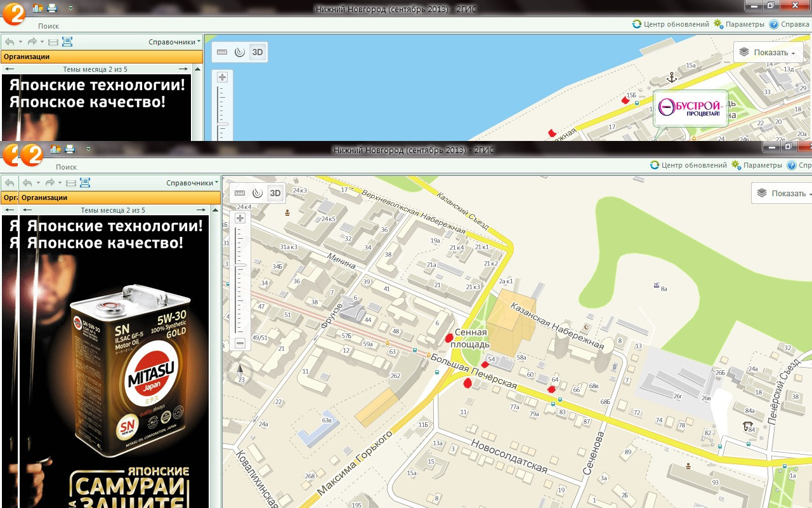Switch to Поиск tab in back window
812x508 pixels.
pos(48,26)
